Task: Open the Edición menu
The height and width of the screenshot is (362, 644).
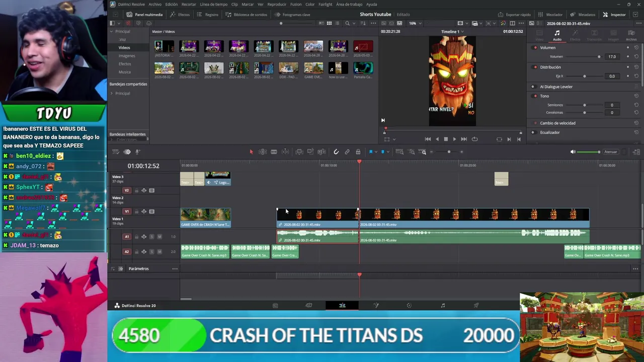Action: [172, 4]
